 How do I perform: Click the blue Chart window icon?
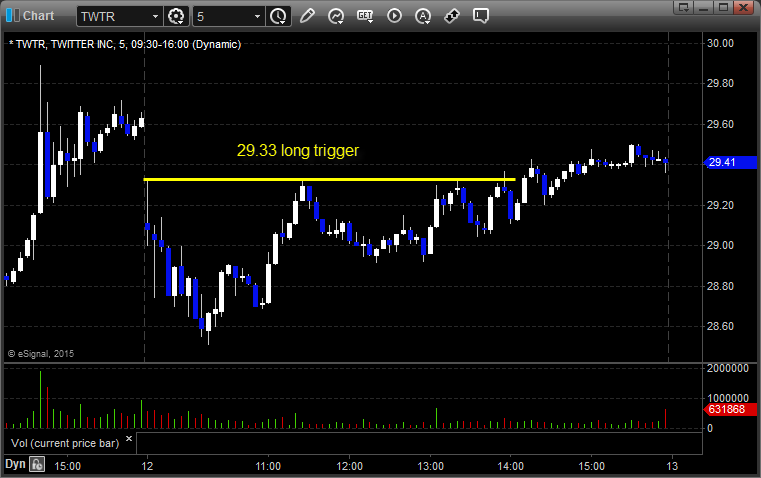[13, 16]
